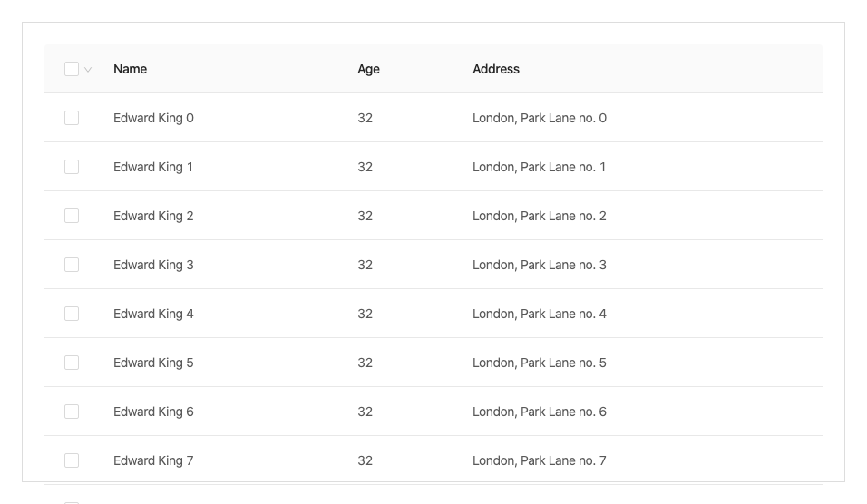Image resolution: width=867 pixels, height=504 pixels.
Task: Select Edward King 5 using its checkbox
Action: pyautogui.click(x=72, y=363)
